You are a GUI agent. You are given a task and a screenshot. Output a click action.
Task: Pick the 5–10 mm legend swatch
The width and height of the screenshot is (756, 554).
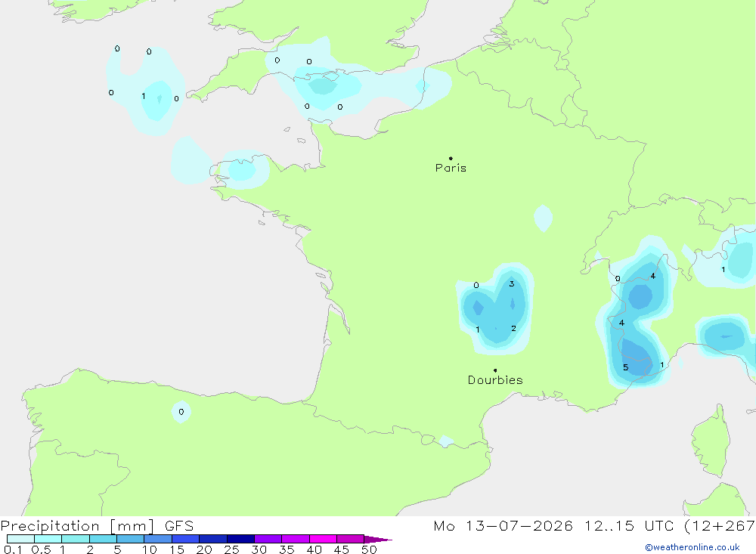[131, 539]
